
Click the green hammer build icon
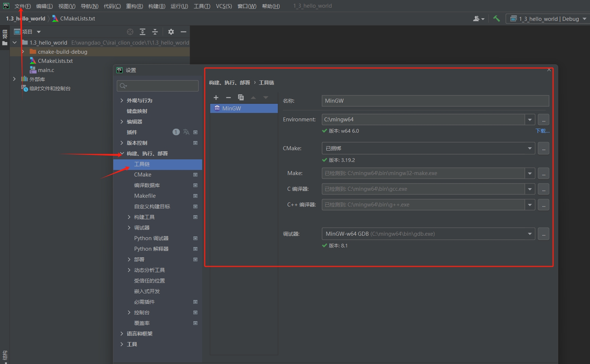[x=496, y=19]
